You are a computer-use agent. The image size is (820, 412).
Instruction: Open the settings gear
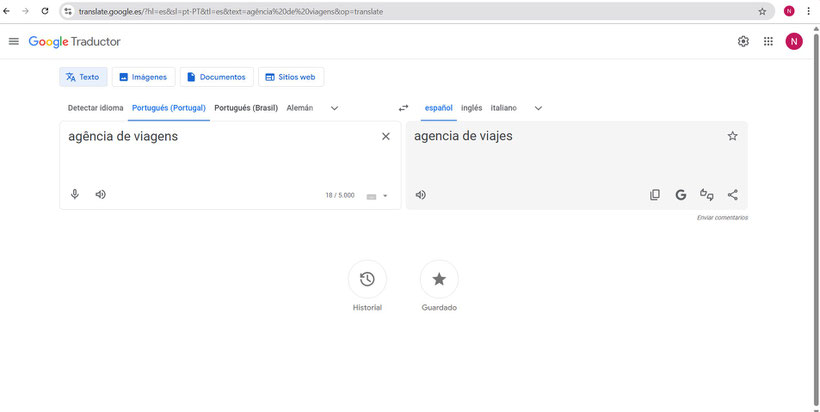click(x=743, y=41)
